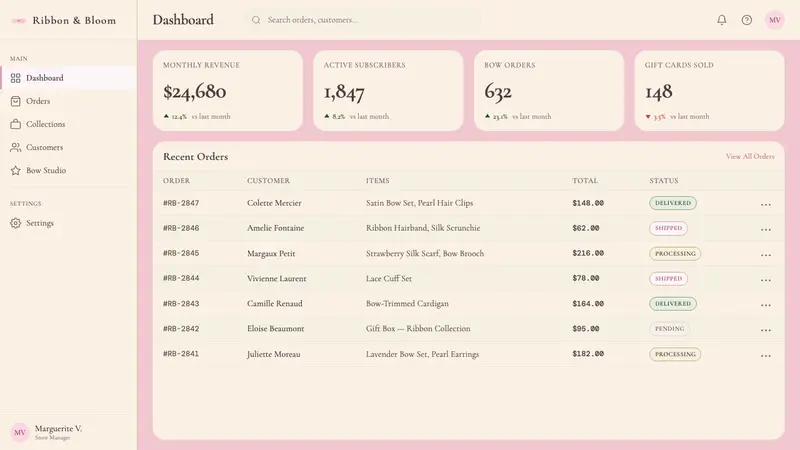Click order number #RB-2843
Screen dimensions: 800x450
pos(181,304)
